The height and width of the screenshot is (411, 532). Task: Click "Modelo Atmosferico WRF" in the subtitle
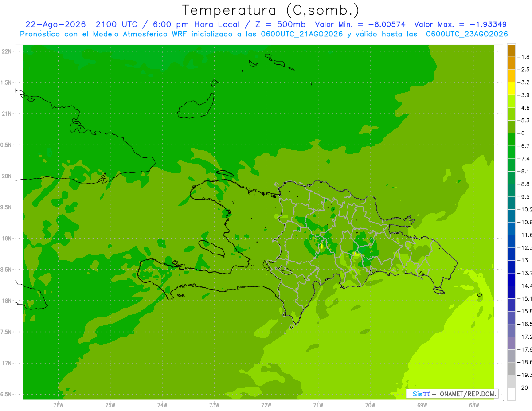(x=132, y=34)
